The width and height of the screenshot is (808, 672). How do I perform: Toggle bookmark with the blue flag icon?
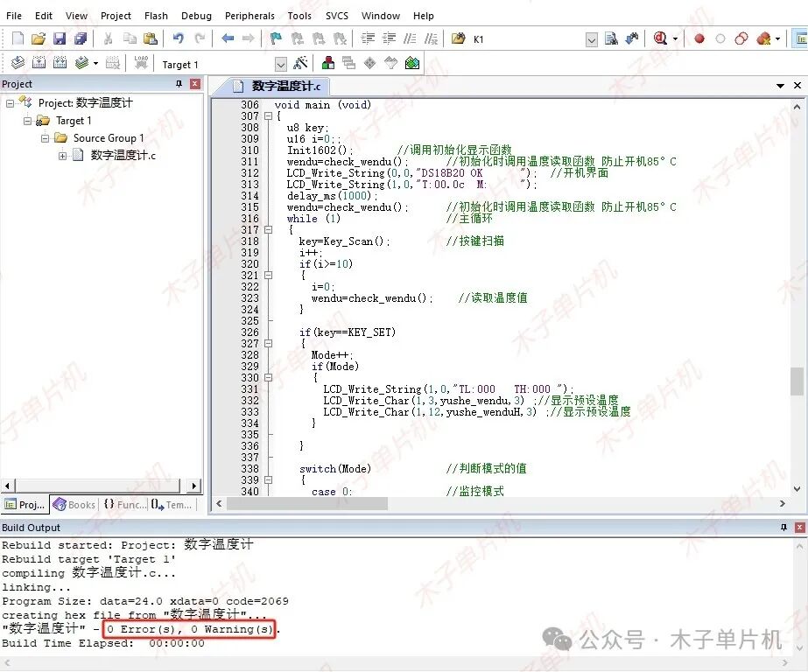(x=276, y=38)
